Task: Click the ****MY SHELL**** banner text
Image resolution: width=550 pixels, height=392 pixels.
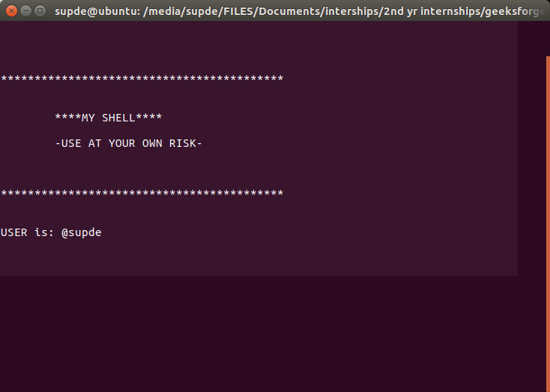Action: (109, 118)
